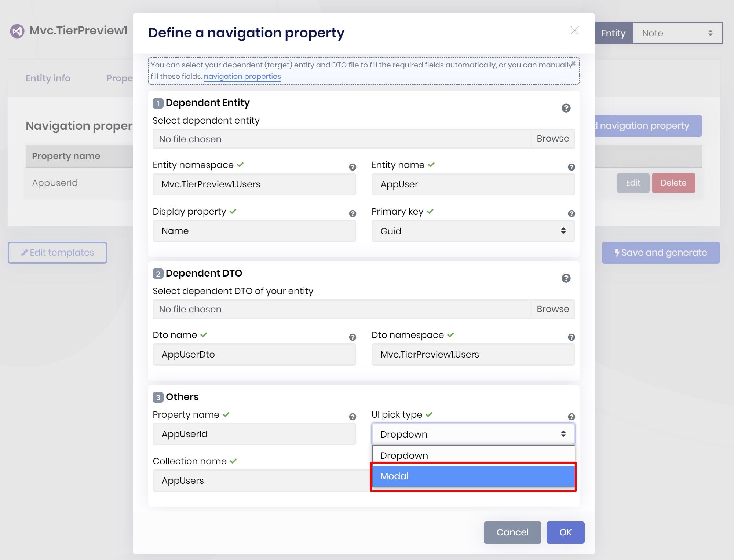Browse for dependent entity file
Image resolution: width=734 pixels, height=560 pixels.
coord(552,139)
